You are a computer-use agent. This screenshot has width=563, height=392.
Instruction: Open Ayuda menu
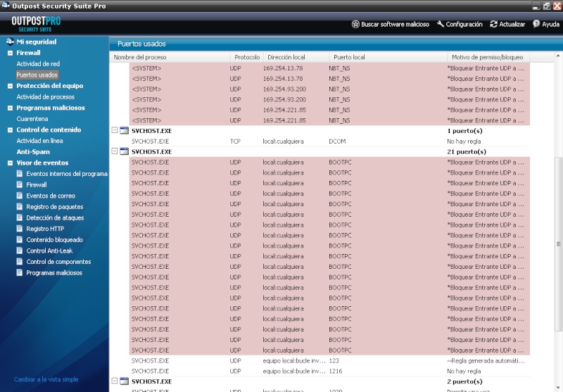click(546, 24)
